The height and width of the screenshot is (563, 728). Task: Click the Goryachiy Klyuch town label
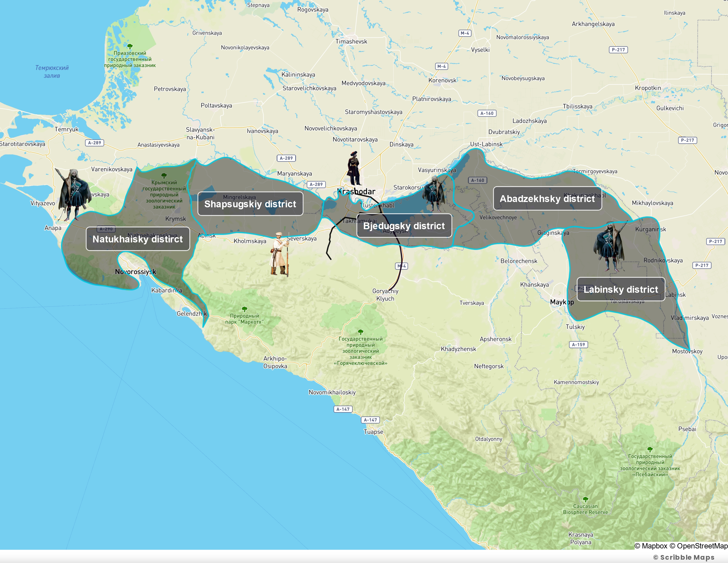tap(385, 295)
